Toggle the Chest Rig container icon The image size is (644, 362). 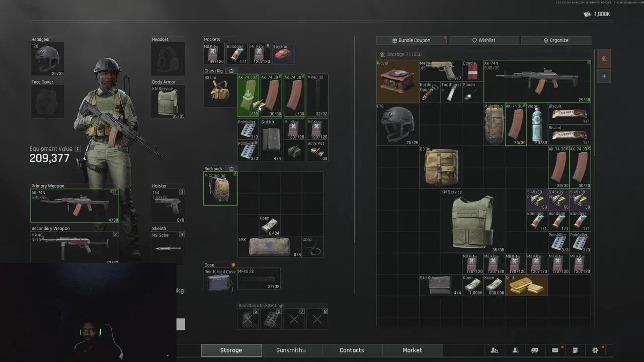pyautogui.click(x=231, y=71)
